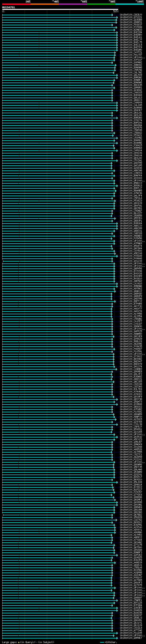Screen dimensions: 146x644
Task: Select label UniRef100_C4XZL8
Action: 131,628
